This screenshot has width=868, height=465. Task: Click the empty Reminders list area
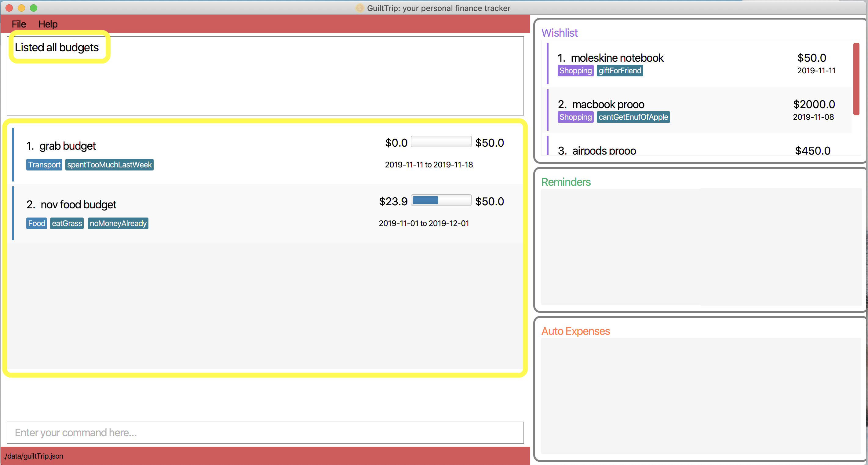point(701,247)
